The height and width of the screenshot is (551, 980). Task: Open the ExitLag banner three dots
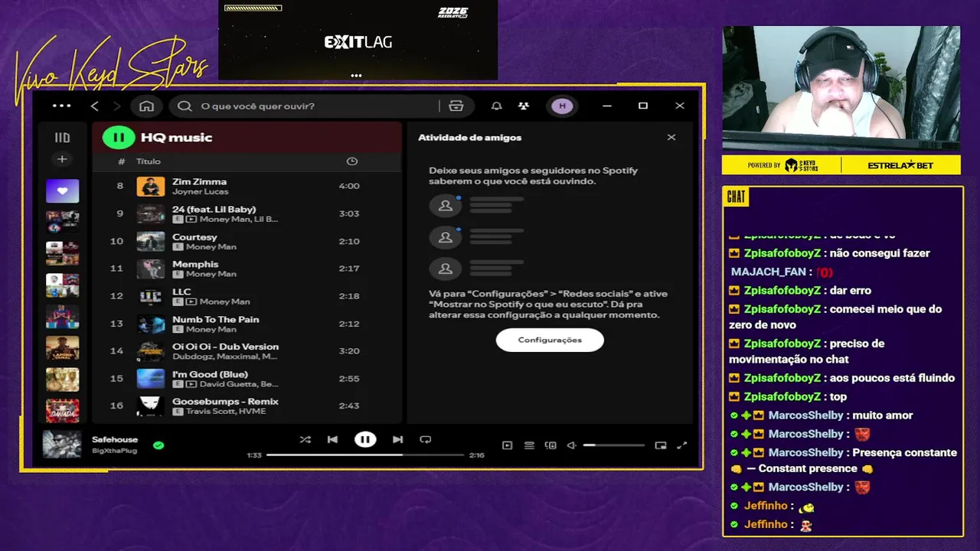pyautogui.click(x=356, y=76)
